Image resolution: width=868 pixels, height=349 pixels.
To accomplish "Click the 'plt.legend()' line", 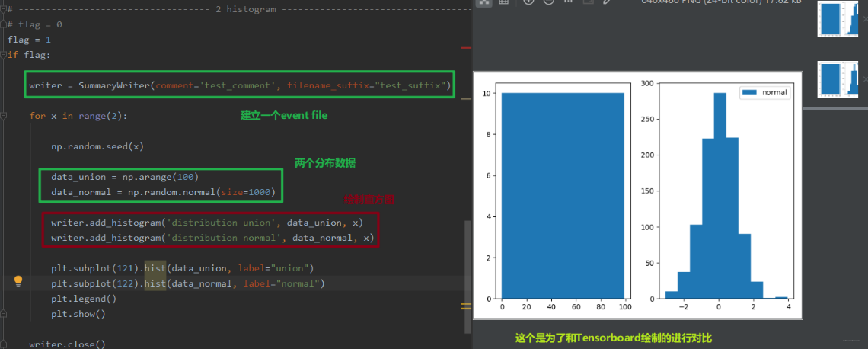I will tap(84, 299).
